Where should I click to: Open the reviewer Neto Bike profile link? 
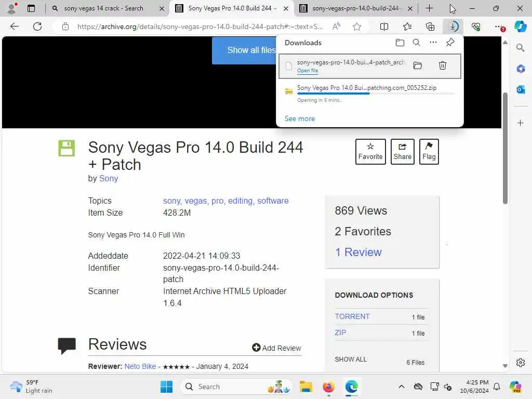pyautogui.click(x=140, y=366)
